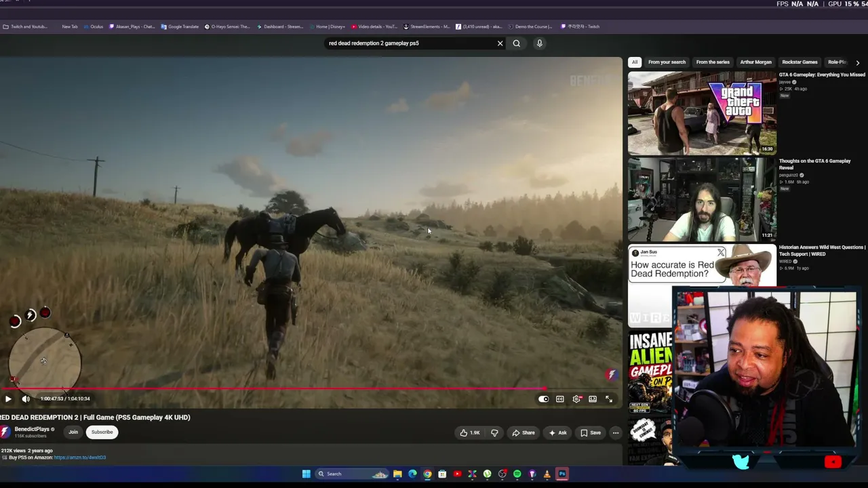Open the BenedictPlays channel avatar
Viewport: 868px width, 488px height.
[5, 432]
